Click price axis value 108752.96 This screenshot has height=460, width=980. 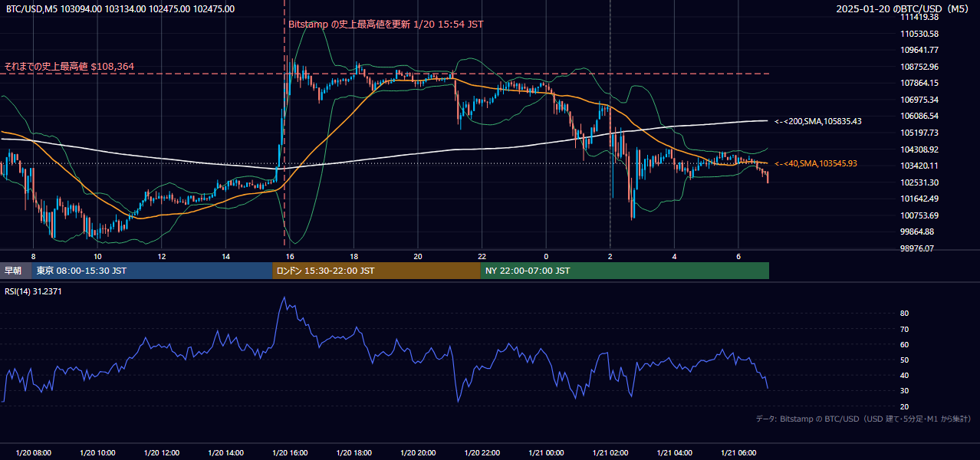(x=920, y=67)
